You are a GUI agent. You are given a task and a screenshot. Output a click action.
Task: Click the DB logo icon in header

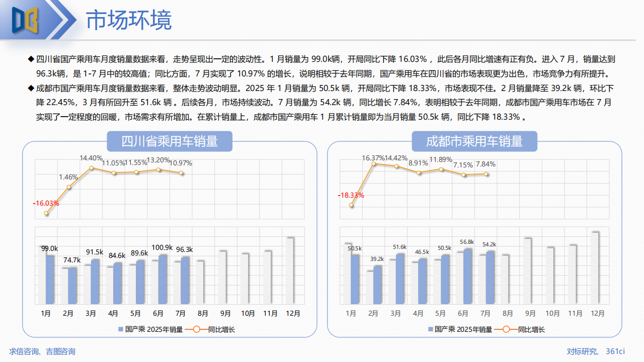coord(25,20)
